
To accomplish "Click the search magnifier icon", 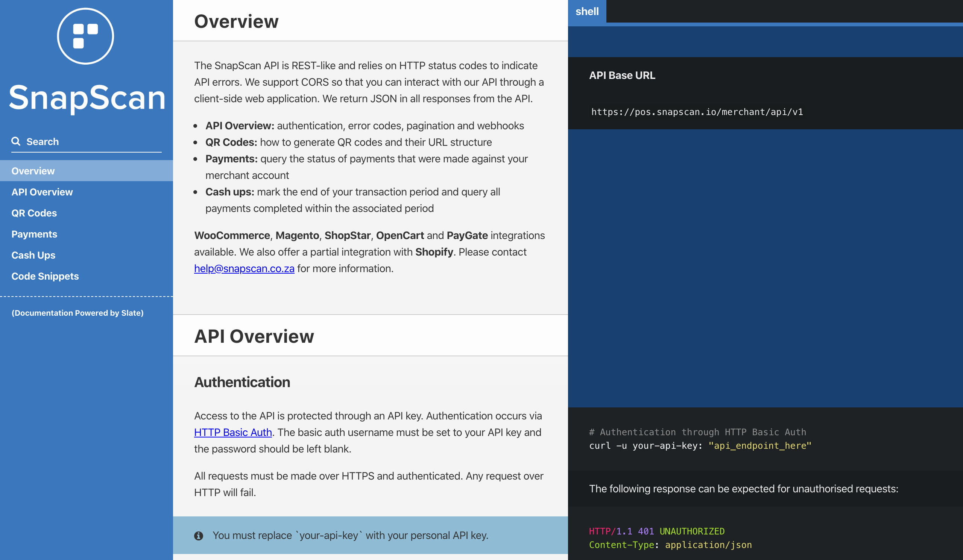I will pyautogui.click(x=16, y=141).
